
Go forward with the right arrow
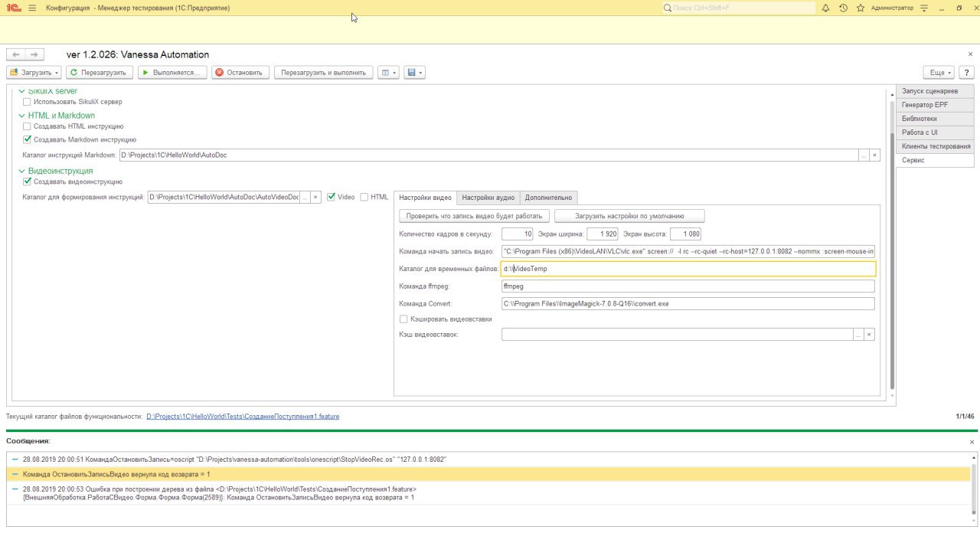coord(34,55)
